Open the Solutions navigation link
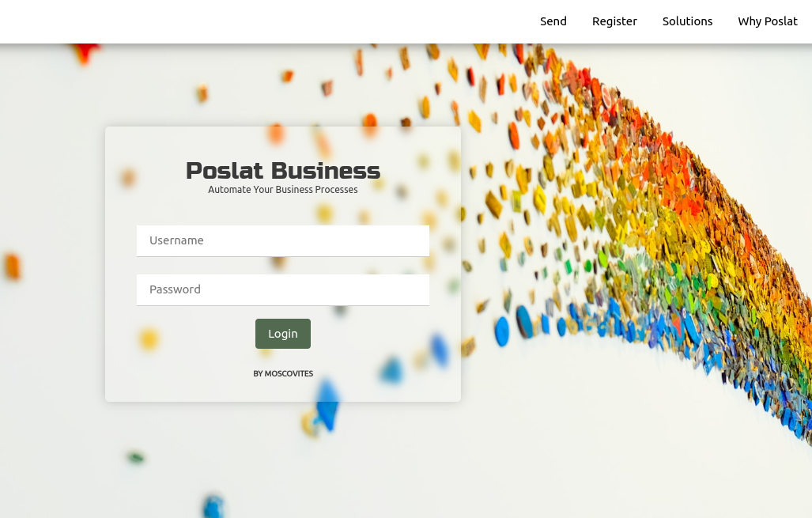The image size is (812, 518). pyautogui.click(x=687, y=21)
